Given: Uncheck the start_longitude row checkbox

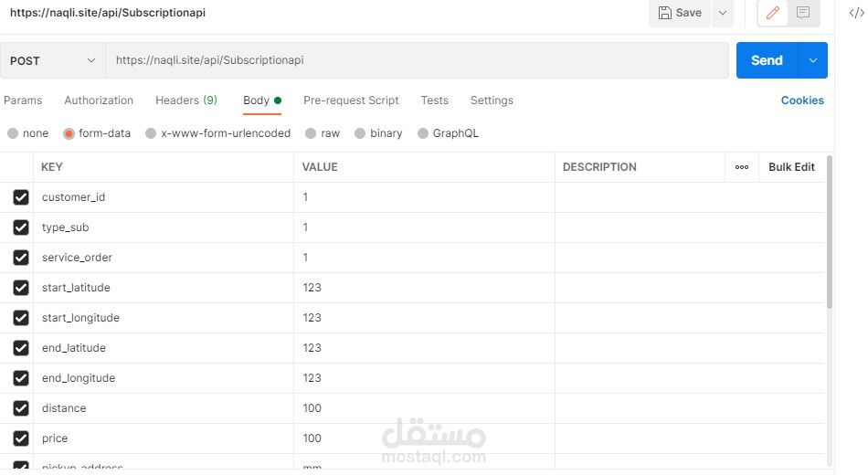Looking at the screenshot, I should (21, 318).
